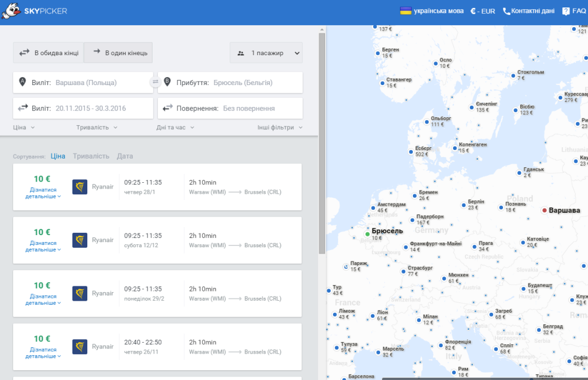Click the Ukrainian flag language icon
Viewport: 588px width, 380px height.
coord(406,11)
